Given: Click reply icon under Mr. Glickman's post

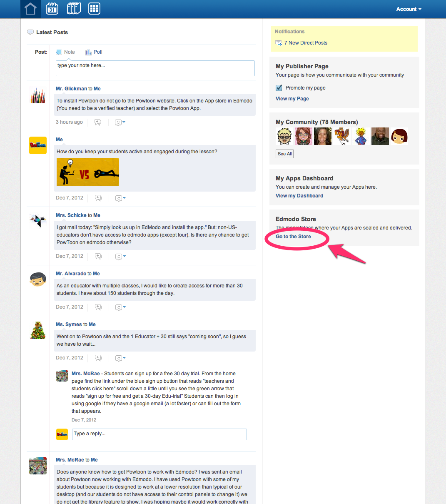Looking at the screenshot, I should pos(98,122).
